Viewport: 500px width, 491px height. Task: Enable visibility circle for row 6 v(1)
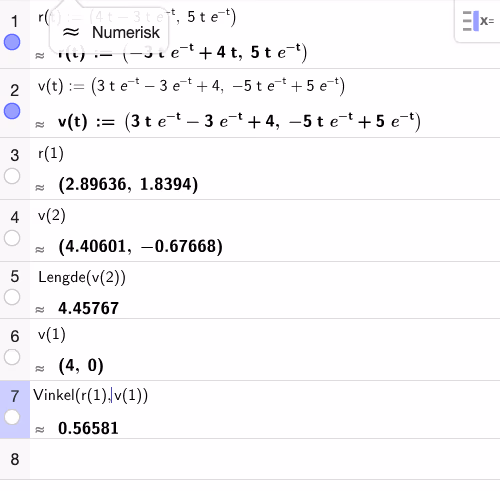tap(12, 357)
